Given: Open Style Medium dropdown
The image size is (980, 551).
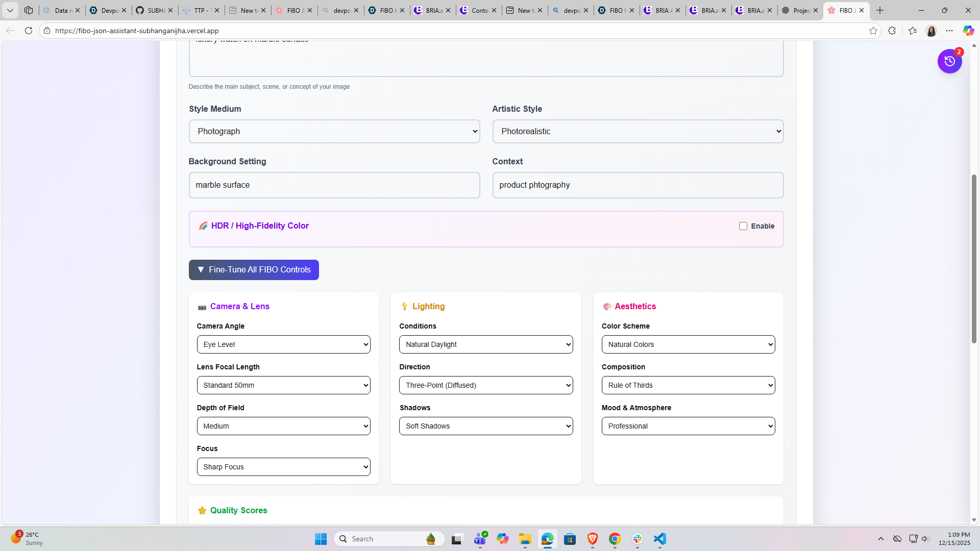Looking at the screenshot, I should click(x=334, y=132).
